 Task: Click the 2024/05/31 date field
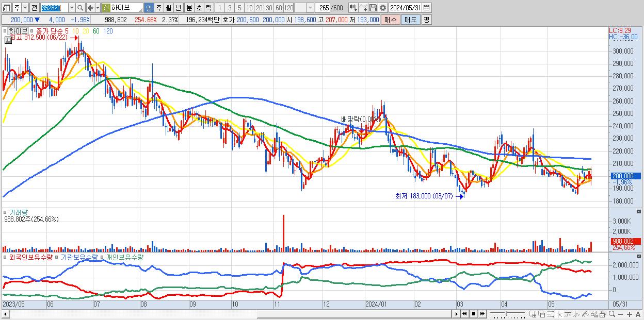(x=405, y=8)
